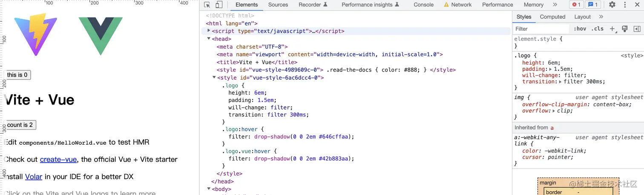The width and height of the screenshot is (644, 195).
Task: Collapse the body element node
Action: pyautogui.click(x=209, y=189)
